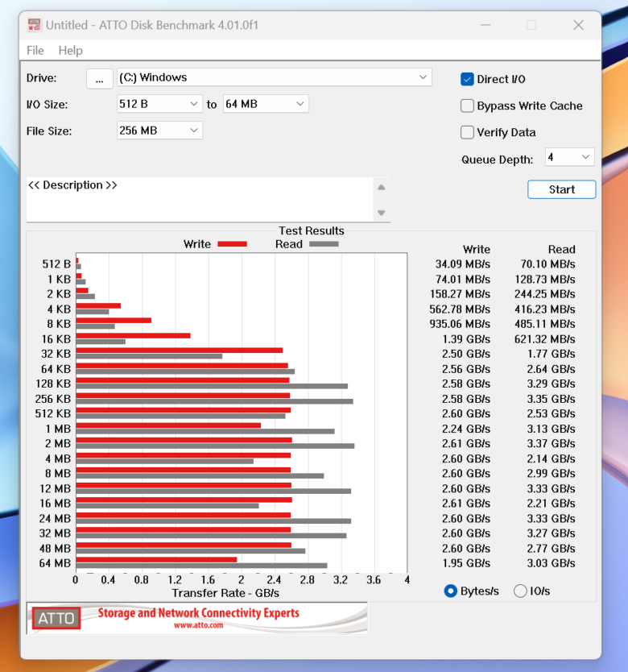Click into the Description text field
The width and height of the screenshot is (628, 672).
(x=200, y=199)
